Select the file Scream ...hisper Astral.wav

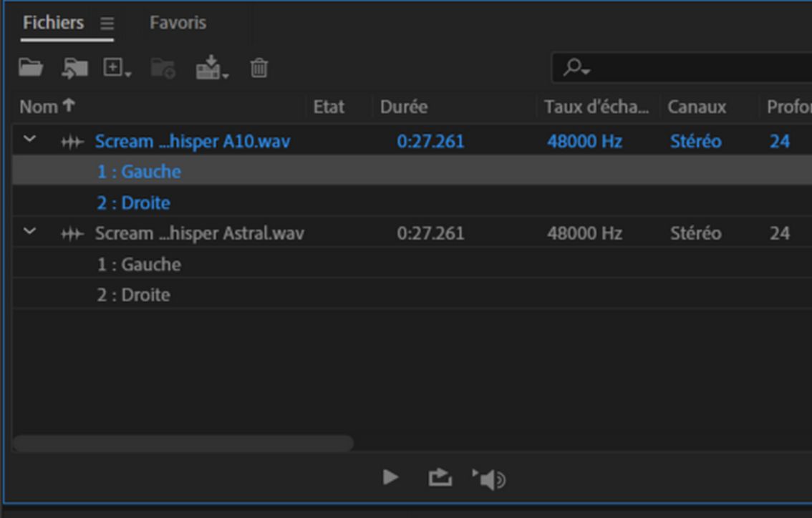(x=199, y=233)
